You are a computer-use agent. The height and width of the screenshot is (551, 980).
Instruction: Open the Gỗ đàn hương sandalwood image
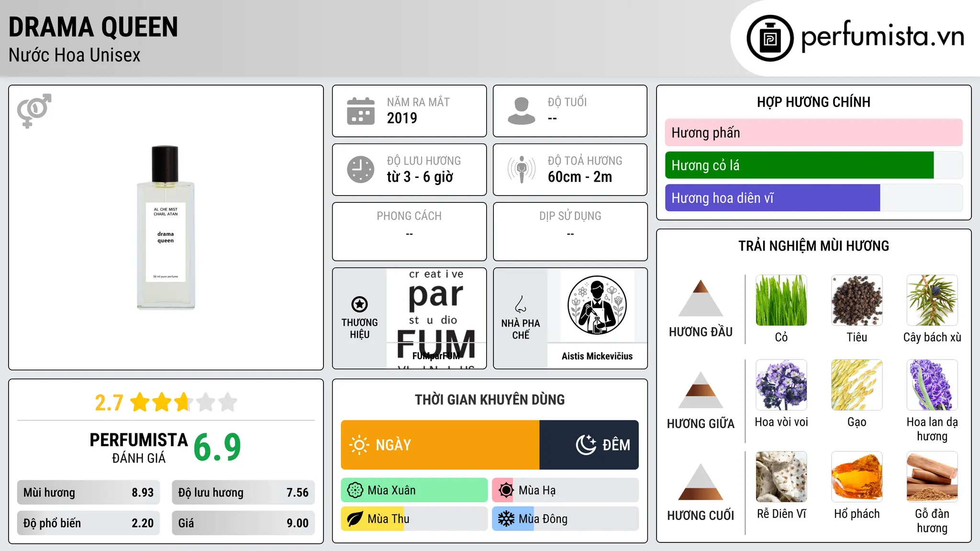click(932, 477)
